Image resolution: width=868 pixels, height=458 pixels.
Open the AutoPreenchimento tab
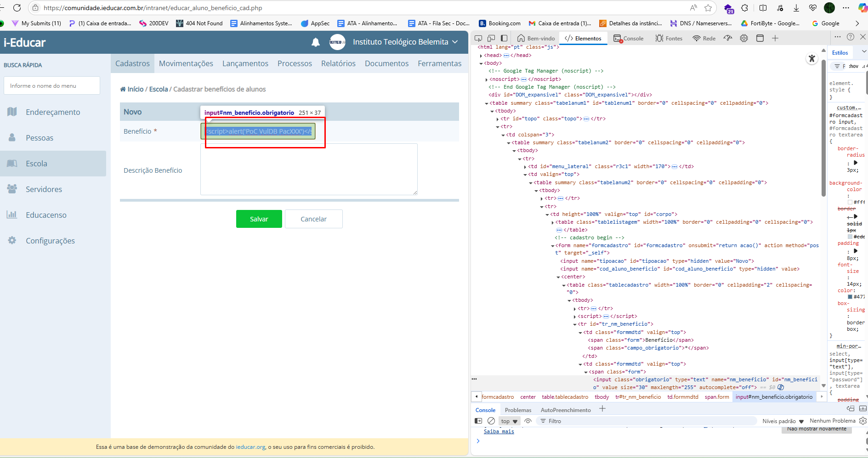566,410
